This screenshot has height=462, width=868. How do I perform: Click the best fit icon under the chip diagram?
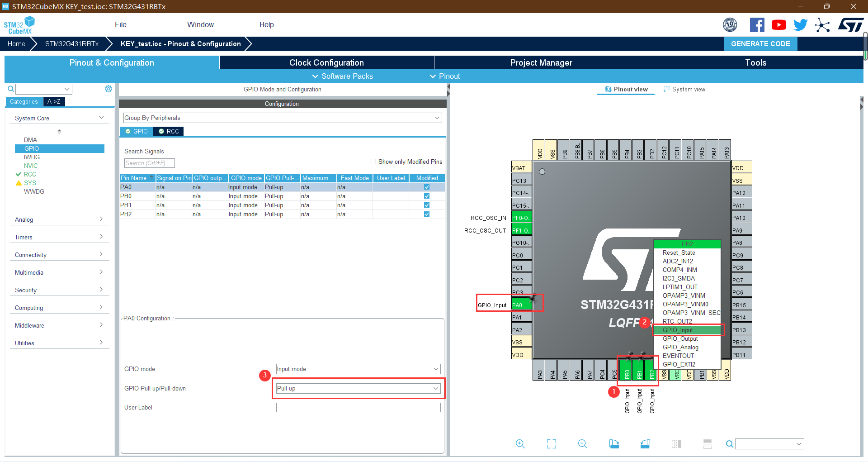click(x=551, y=444)
